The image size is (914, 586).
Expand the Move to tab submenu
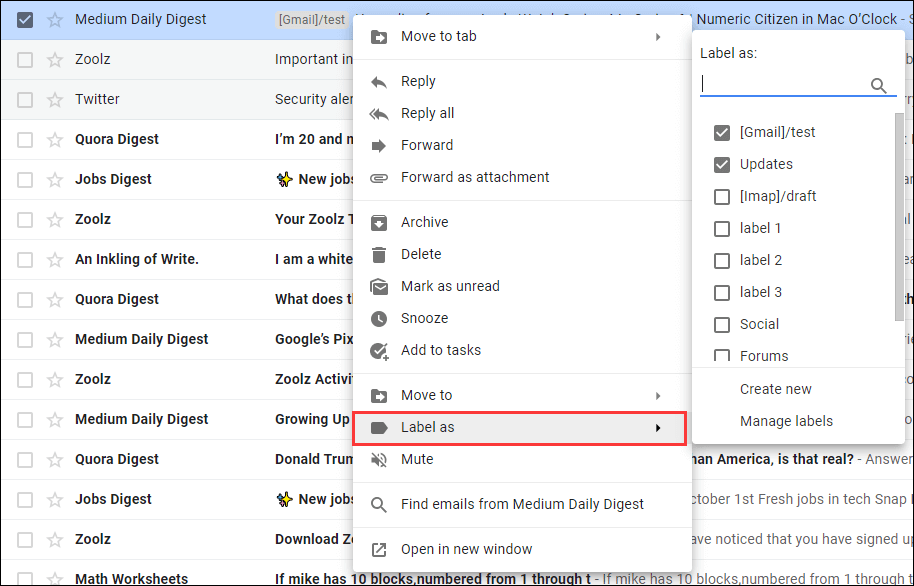[658, 35]
